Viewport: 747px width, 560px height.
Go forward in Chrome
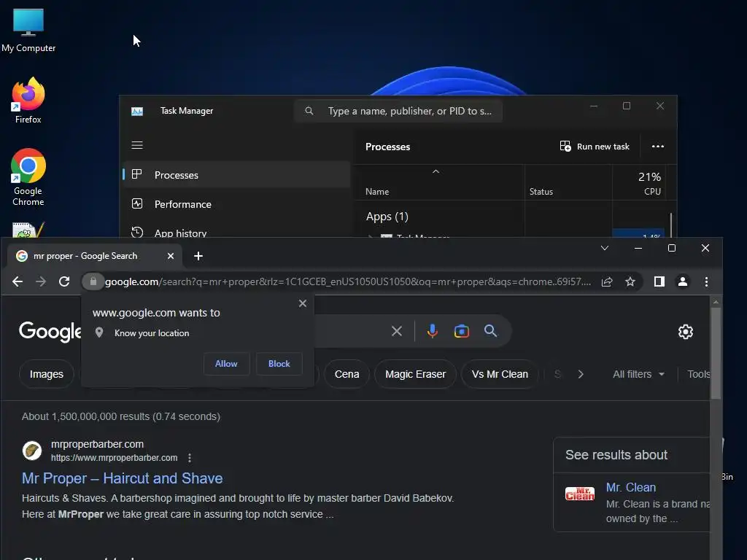click(41, 282)
